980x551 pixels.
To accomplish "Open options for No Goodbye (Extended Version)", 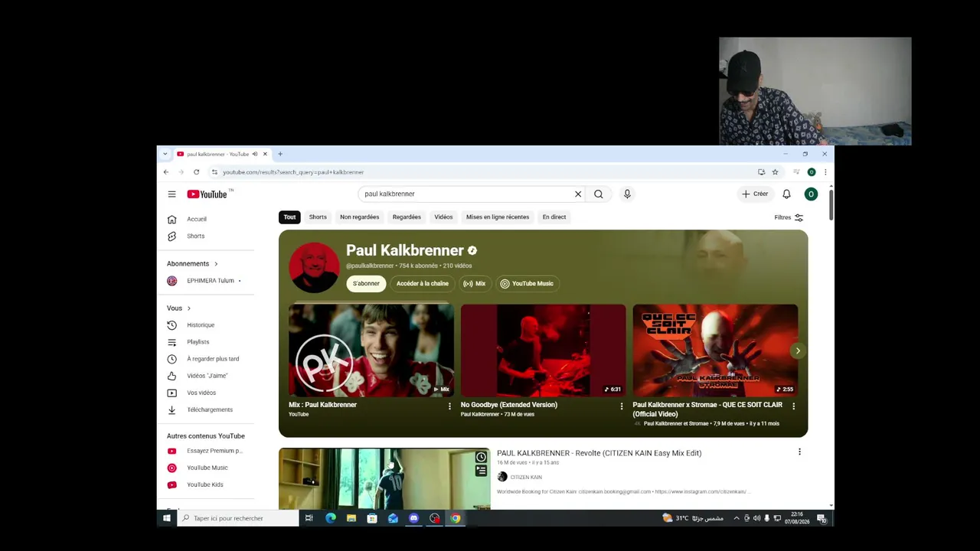I will click(622, 406).
